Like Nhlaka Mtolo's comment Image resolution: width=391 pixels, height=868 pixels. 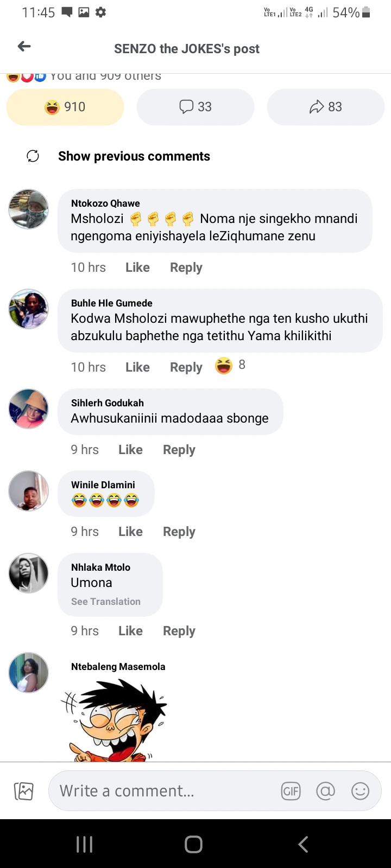(130, 631)
